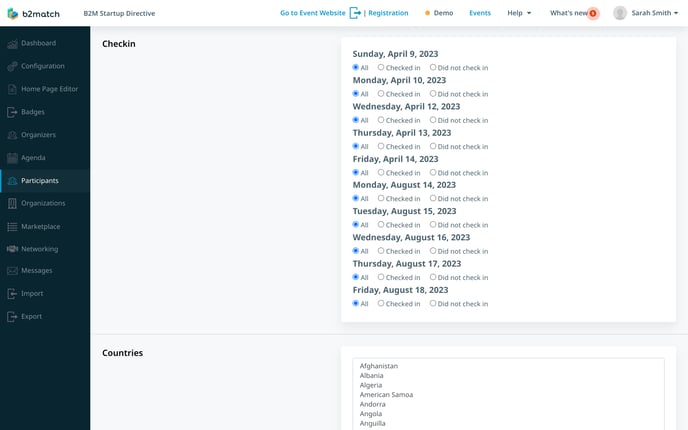This screenshot has height=430, width=688.
Task: Select Did not check in for Tuesday, August 15
Action: [433, 225]
